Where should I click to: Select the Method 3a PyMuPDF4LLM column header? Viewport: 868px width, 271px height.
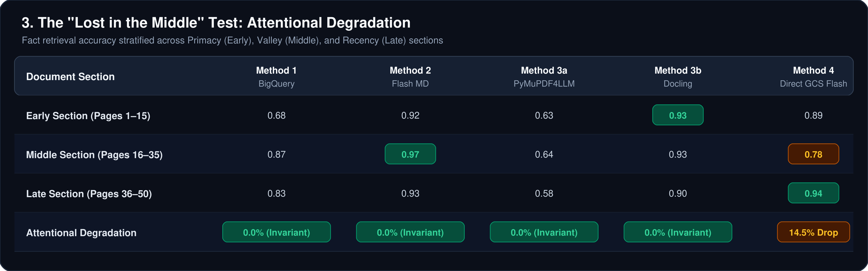pyautogui.click(x=544, y=77)
